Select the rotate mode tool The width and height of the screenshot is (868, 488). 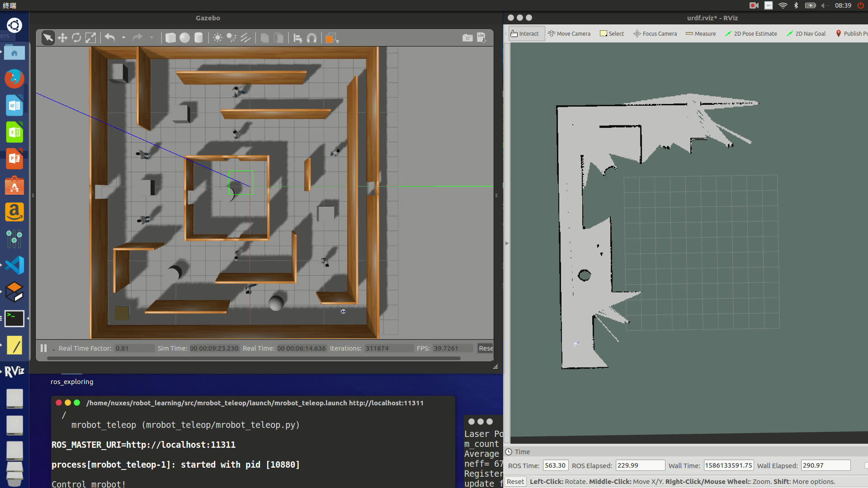[x=76, y=38]
